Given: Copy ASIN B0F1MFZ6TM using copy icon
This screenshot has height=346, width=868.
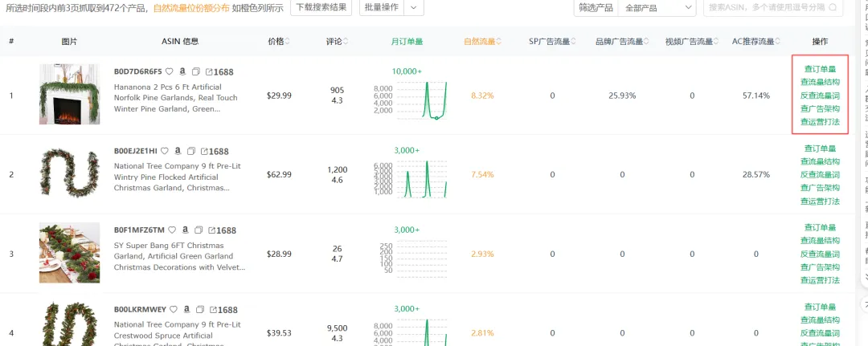Looking at the screenshot, I should (x=198, y=230).
